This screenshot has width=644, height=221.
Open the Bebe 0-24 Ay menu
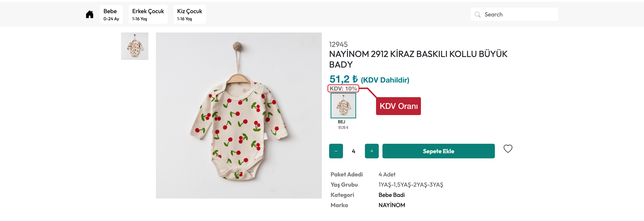111,14
